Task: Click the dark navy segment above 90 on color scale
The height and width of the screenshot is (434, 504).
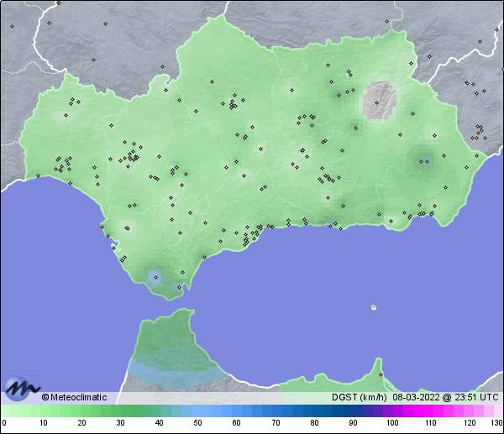Action: click(353, 410)
